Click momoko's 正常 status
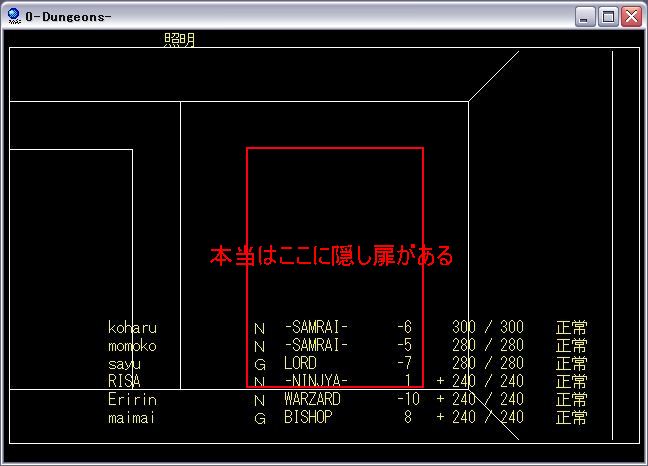The height and width of the screenshot is (466, 648). pos(571,345)
